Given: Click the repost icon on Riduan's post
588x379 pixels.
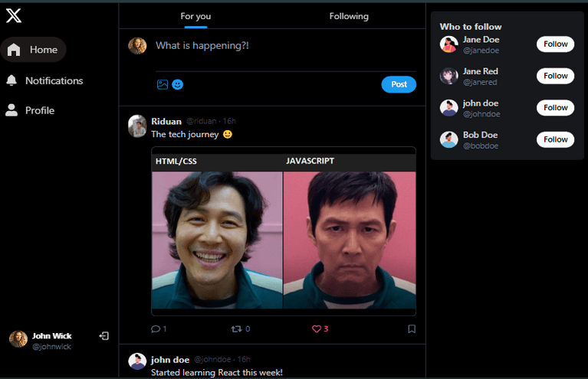Looking at the screenshot, I should point(236,328).
